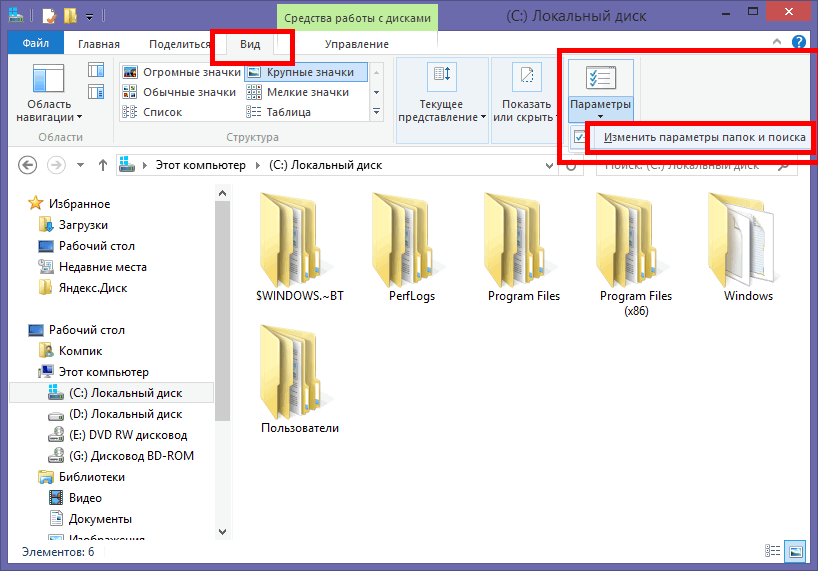Open Библиотеки in navigation tree

click(91, 477)
